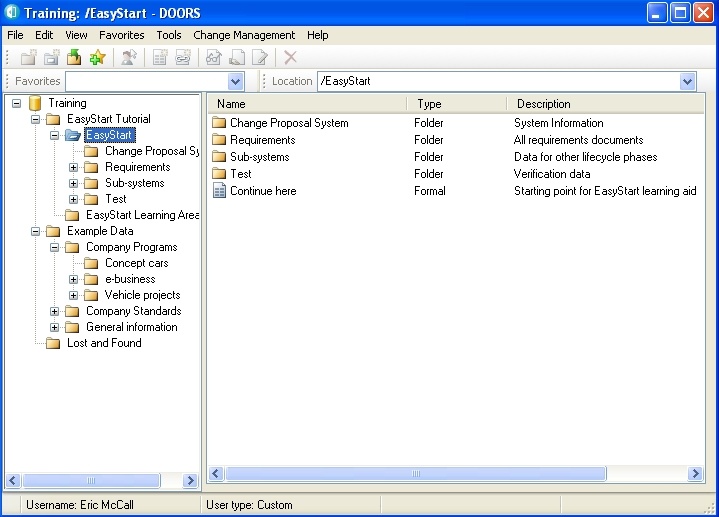Click the DOORS application icon in title bar
This screenshot has height=517, width=719.
[x=11, y=12]
